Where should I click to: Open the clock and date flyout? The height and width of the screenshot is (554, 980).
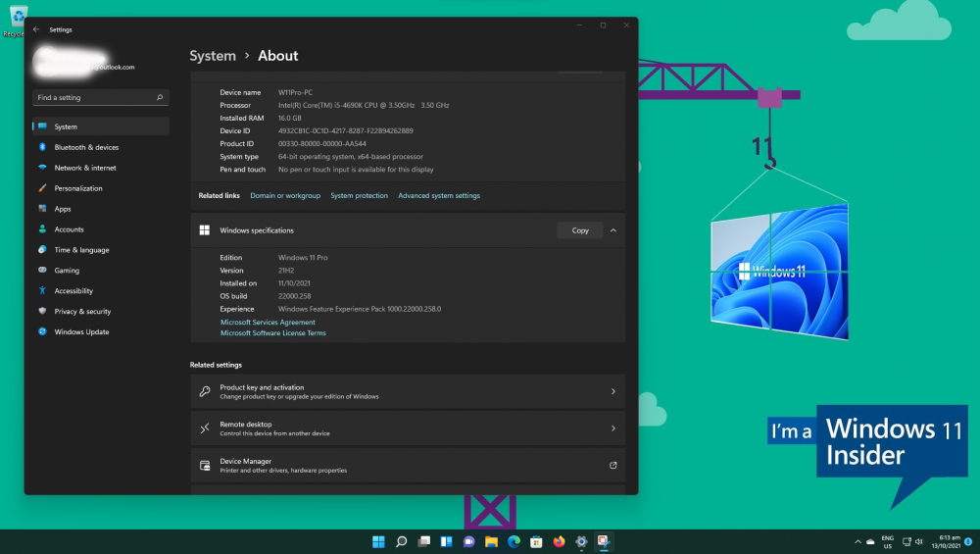(x=946, y=541)
